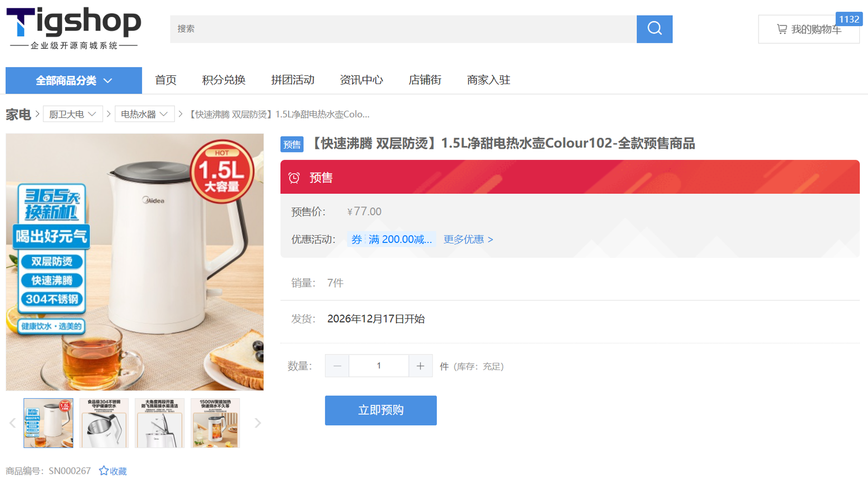Decrease quantity with minus button

(337, 366)
